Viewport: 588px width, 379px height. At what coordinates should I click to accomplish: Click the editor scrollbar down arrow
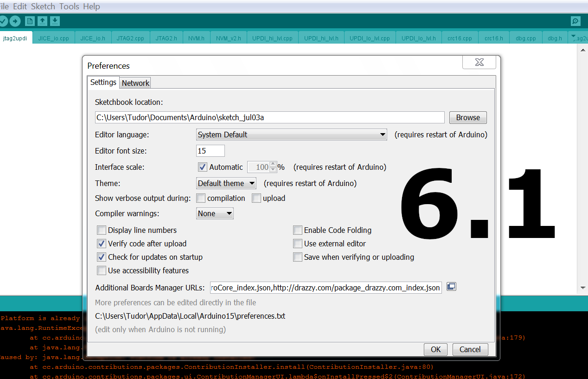[x=583, y=288]
